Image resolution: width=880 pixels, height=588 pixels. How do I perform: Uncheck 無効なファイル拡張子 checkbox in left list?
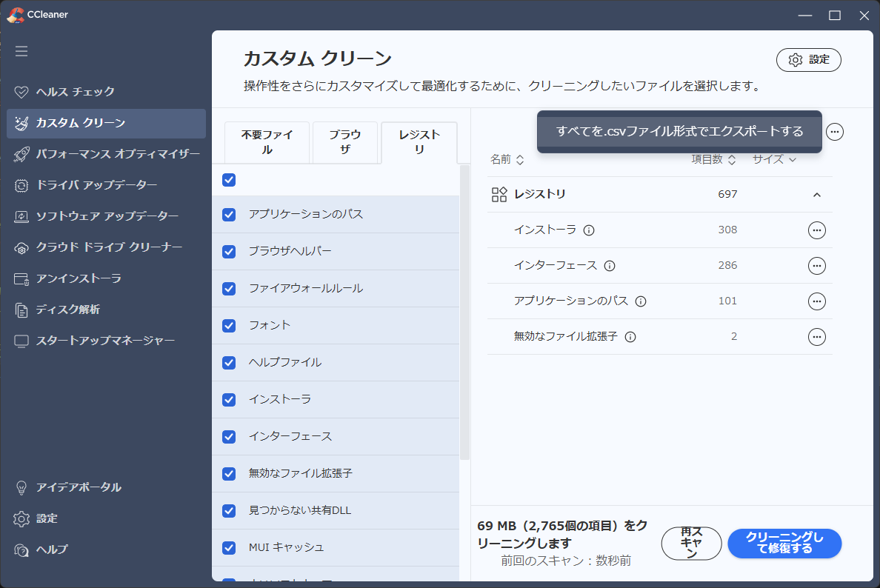click(x=229, y=474)
